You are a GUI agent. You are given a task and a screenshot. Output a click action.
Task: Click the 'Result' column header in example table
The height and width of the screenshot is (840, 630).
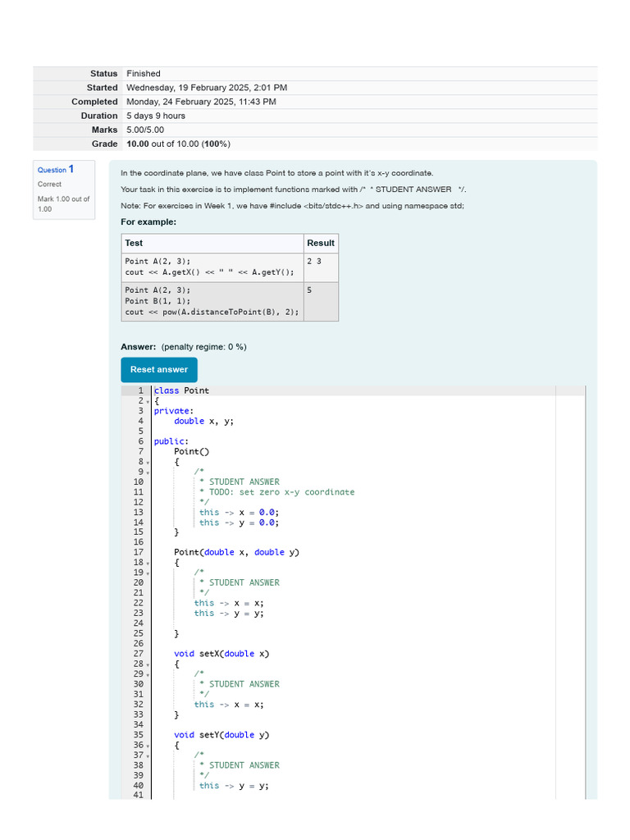click(x=320, y=243)
